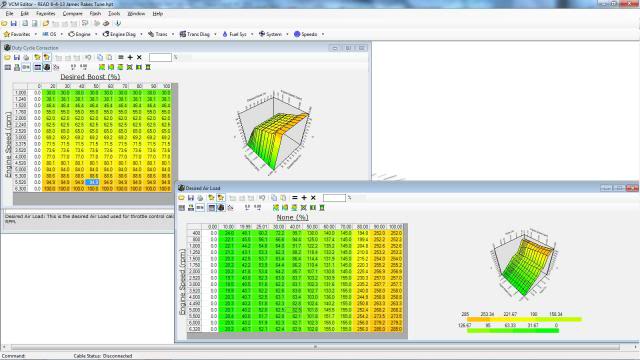Click the Speedo round blue icon
The width and height of the screenshot is (640, 360).
point(297,34)
